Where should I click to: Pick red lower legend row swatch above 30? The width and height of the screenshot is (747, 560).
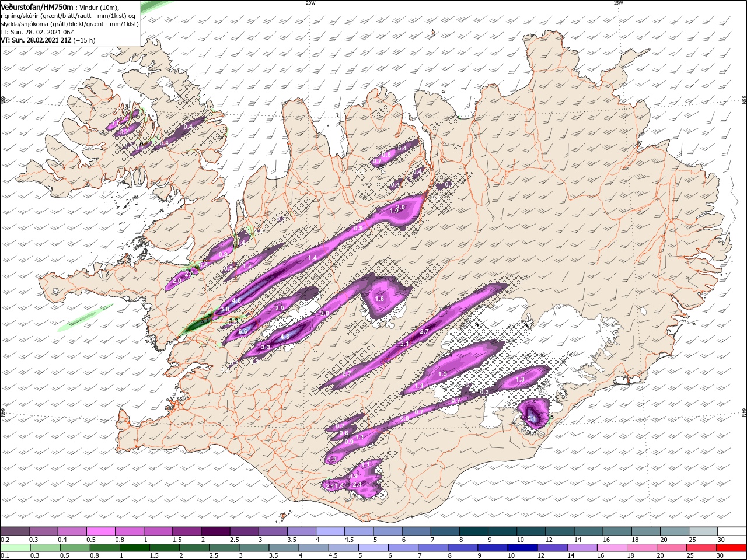(x=730, y=548)
